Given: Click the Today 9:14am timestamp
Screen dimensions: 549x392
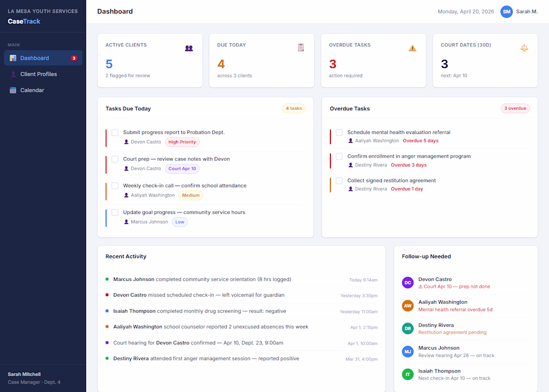Looking at the screenshot, I should pyautogui.click(x=363, y=280).
